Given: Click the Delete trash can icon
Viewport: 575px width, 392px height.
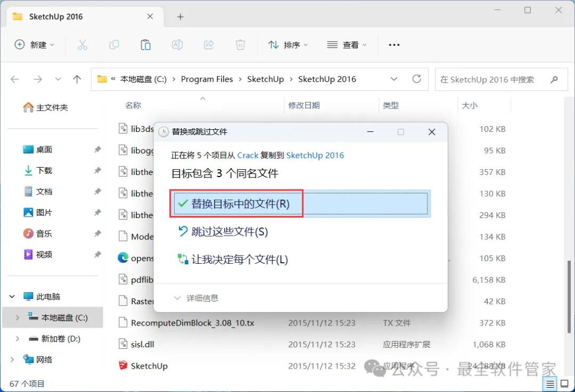Looking at the screenshot, I should [240, 45].
